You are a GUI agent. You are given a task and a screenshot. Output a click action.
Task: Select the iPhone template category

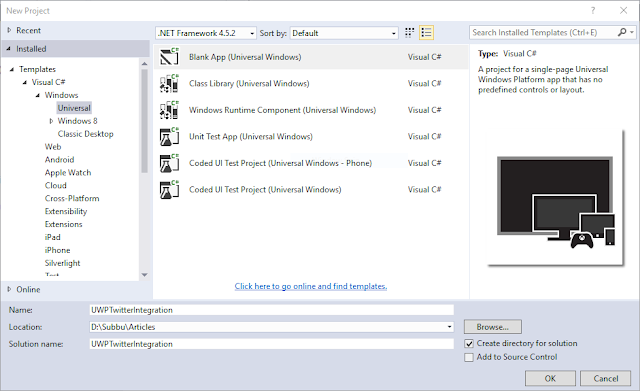point(57,250)
